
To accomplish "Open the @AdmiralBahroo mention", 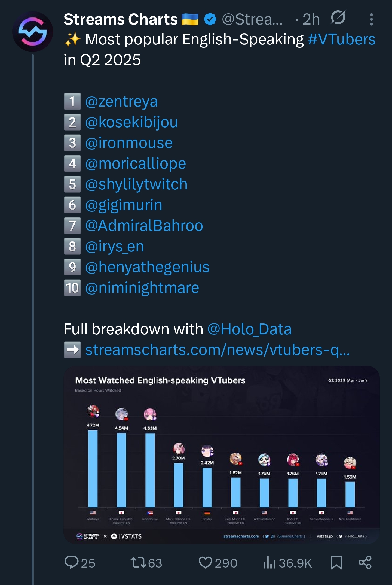I will click(144, 226).
